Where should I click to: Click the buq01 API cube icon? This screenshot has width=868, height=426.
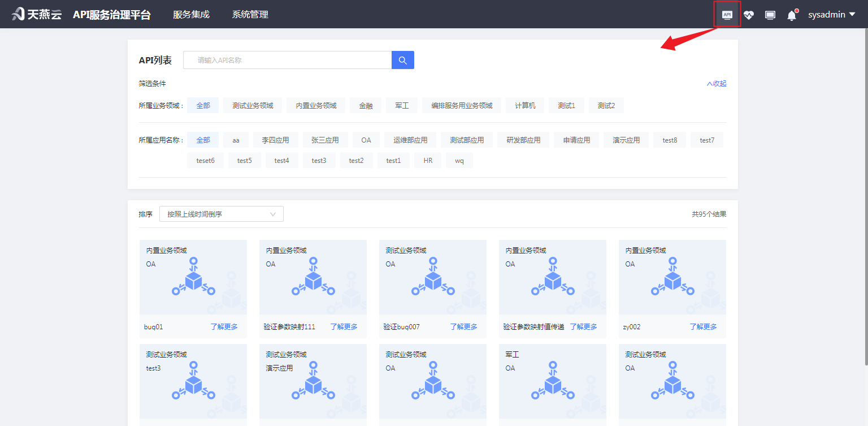[x=193, y=279]
